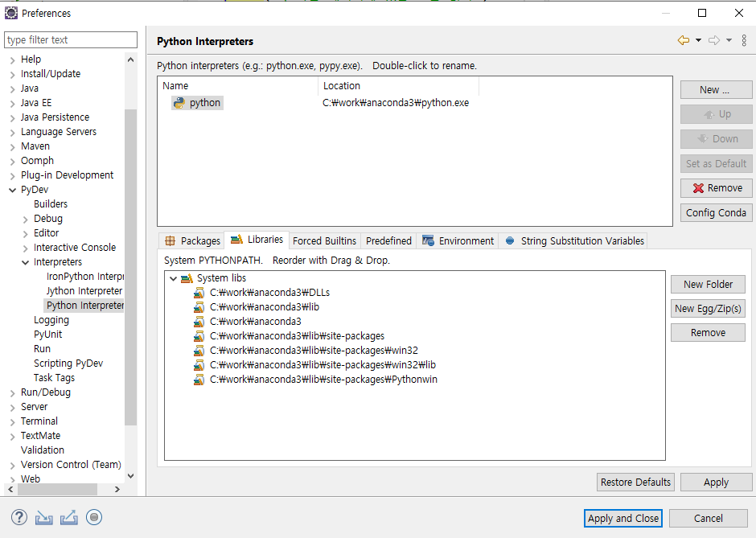Expand the Interactive Console node
Image resolution: width=756 pixels, height=538 pixels.
pyautogui.click(x=26, y=248)
